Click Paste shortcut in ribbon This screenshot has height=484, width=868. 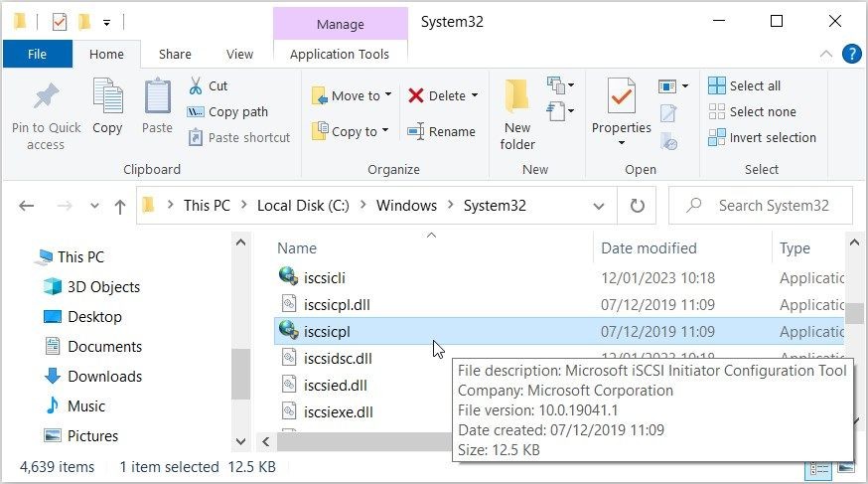click(x=239, y=137)
